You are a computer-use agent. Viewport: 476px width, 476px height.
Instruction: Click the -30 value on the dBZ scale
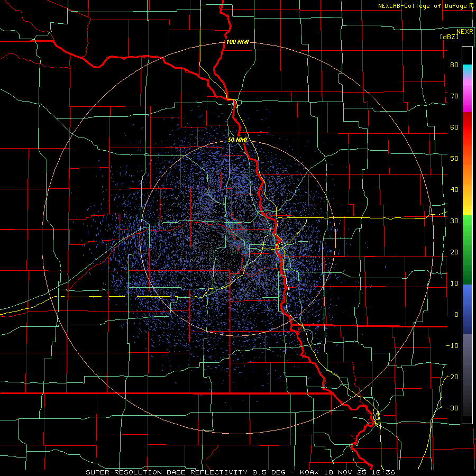point(452,408)
